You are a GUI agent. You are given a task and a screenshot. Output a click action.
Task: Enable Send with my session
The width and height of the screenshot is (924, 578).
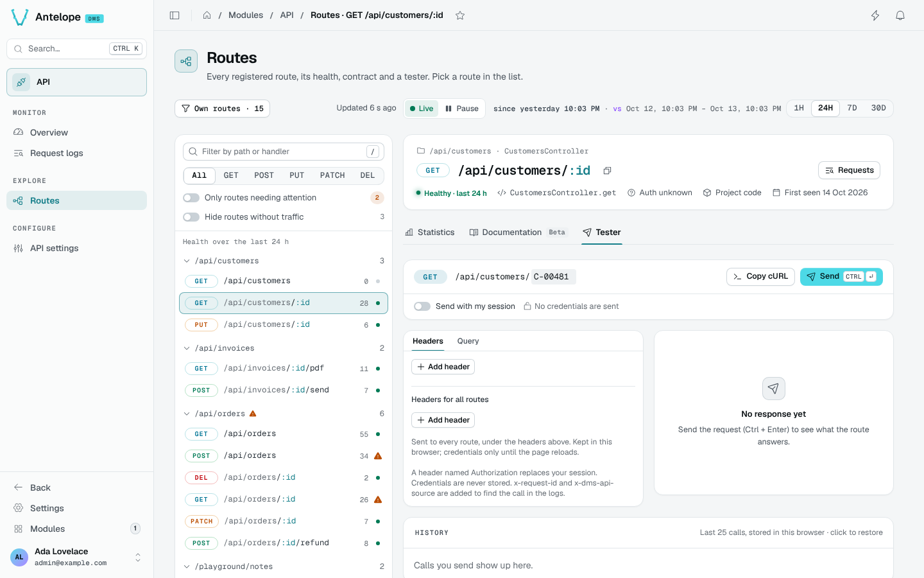pos(422,306)
